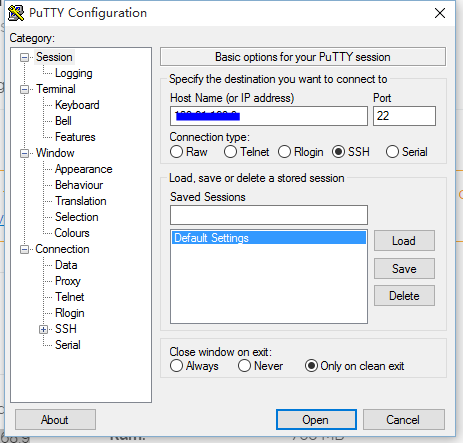Open the Logging category
Image resolution: width=463 pixels, height=443 pixels.
pos(74,73)
